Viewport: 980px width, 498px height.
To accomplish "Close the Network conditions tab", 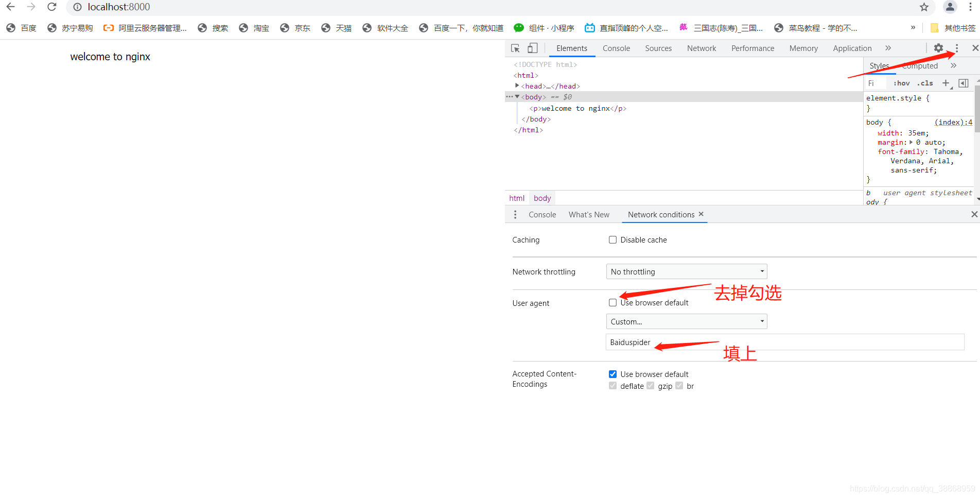I will pos(701,214).
